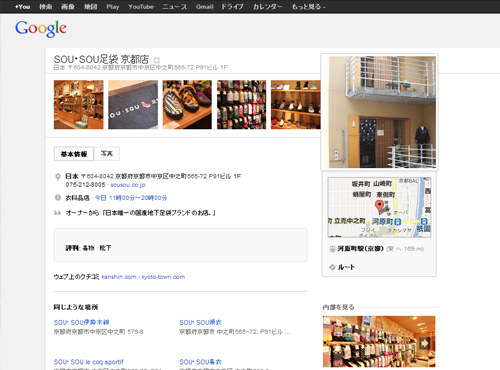Click the small icon beside the store title

pyautogui.click(x=156, y=60)
